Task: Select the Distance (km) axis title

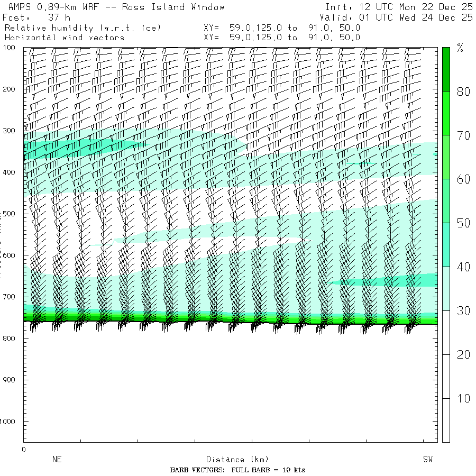Action: tap(233, 460)
